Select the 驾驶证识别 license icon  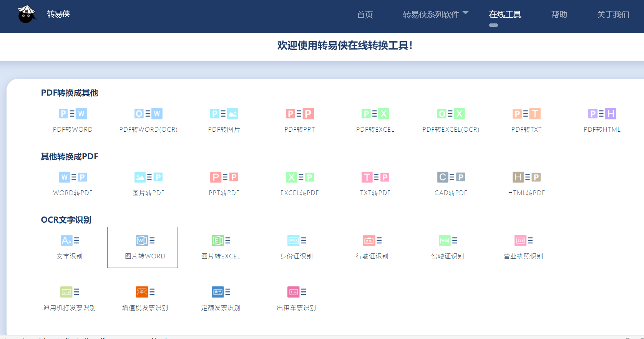point(448,240)
